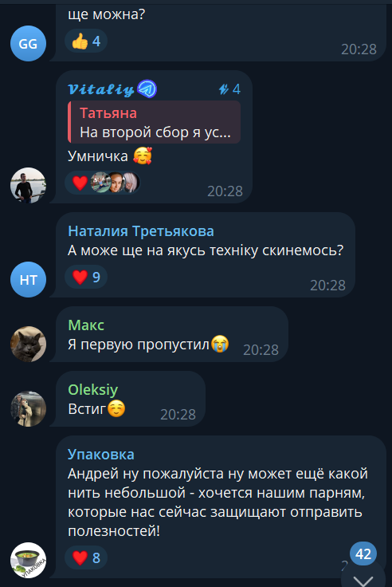This screenshot has height=587, width=392.
Task: Click the HT avatar circle
Action: pyautogui.click(x=28, y=279)
